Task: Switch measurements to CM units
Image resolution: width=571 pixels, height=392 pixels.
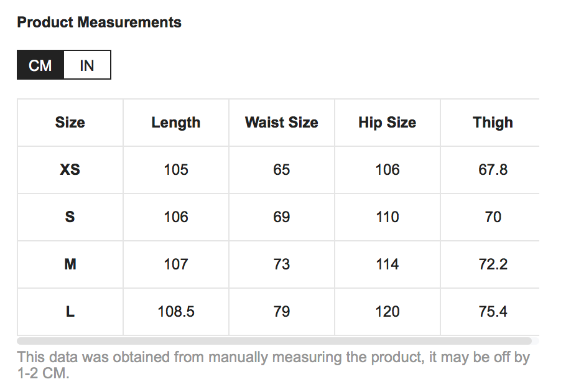Action: pos(40,65)
